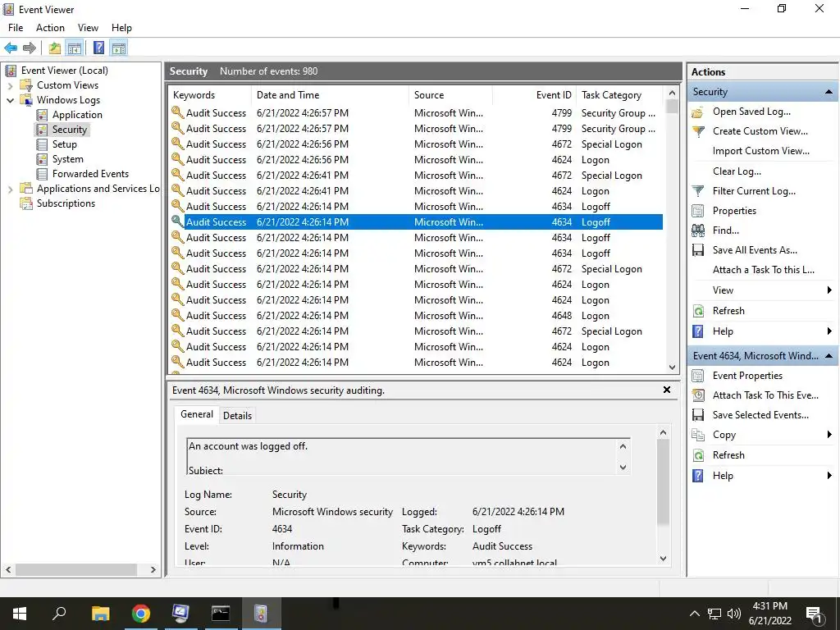Show hidden tray icons chevron

tap(694, 614)
